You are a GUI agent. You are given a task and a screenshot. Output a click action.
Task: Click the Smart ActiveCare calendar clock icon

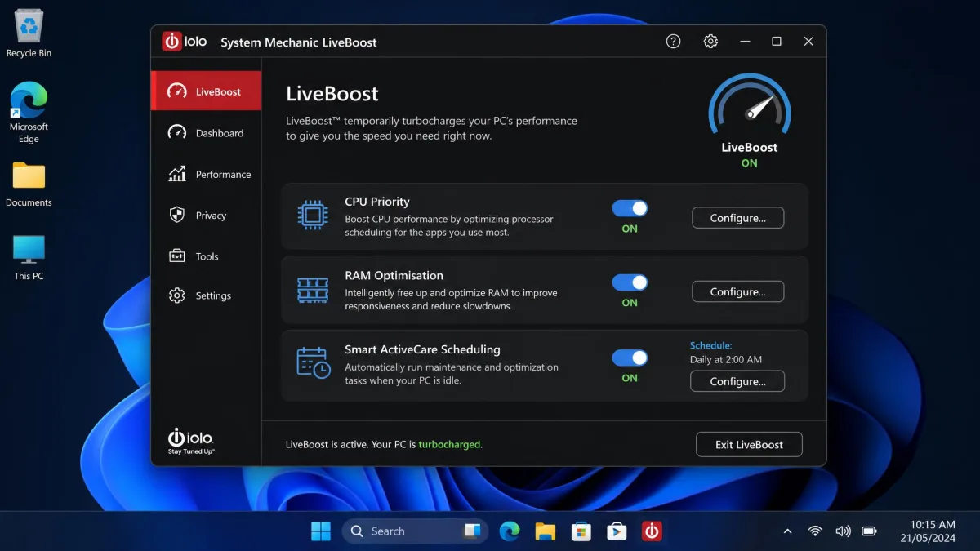pyautogui.click(x=313, y=362)
